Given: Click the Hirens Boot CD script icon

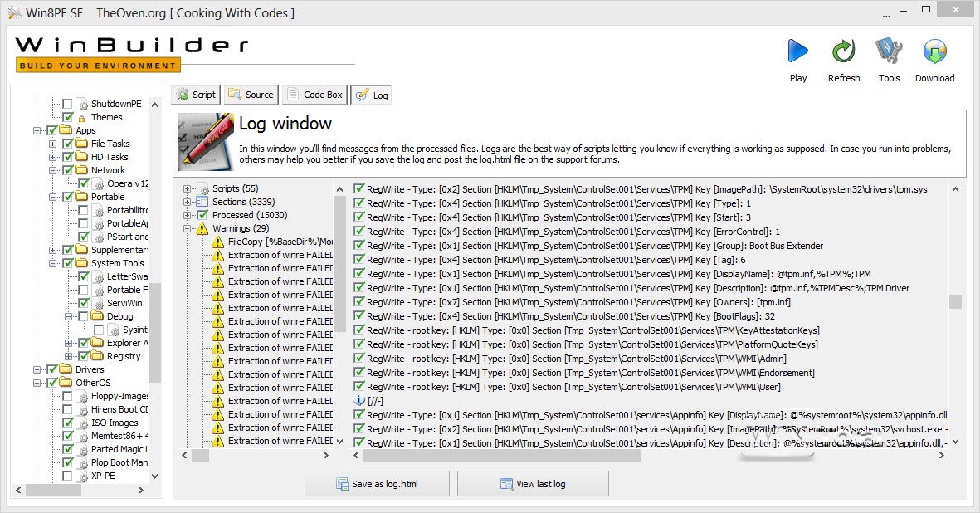Looking at the screenshot, I should [x=82, y=410].
